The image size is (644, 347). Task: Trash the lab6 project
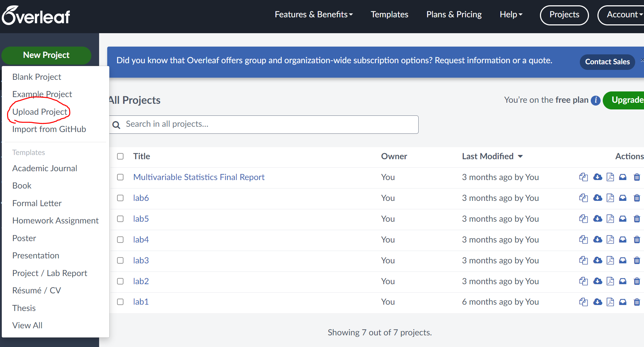(x=637, y=198)
